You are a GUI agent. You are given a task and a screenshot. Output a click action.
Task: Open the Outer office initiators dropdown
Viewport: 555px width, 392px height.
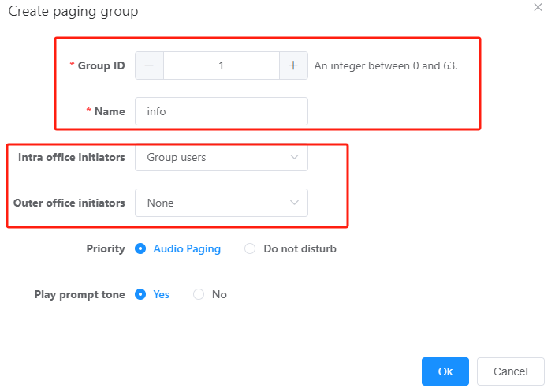click(x=222, y=203)
